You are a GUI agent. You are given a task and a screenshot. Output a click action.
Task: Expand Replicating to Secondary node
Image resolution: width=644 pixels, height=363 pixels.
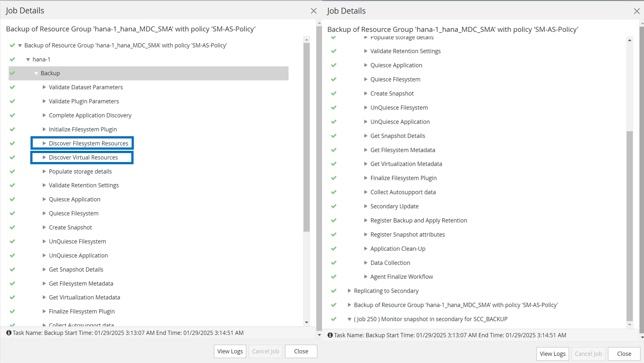[349, 291]
